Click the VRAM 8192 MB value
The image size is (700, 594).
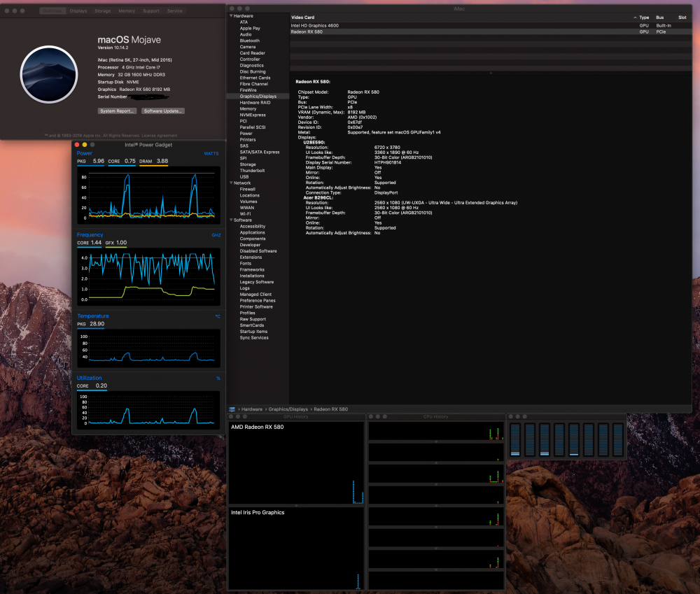[x=356, y=113]
